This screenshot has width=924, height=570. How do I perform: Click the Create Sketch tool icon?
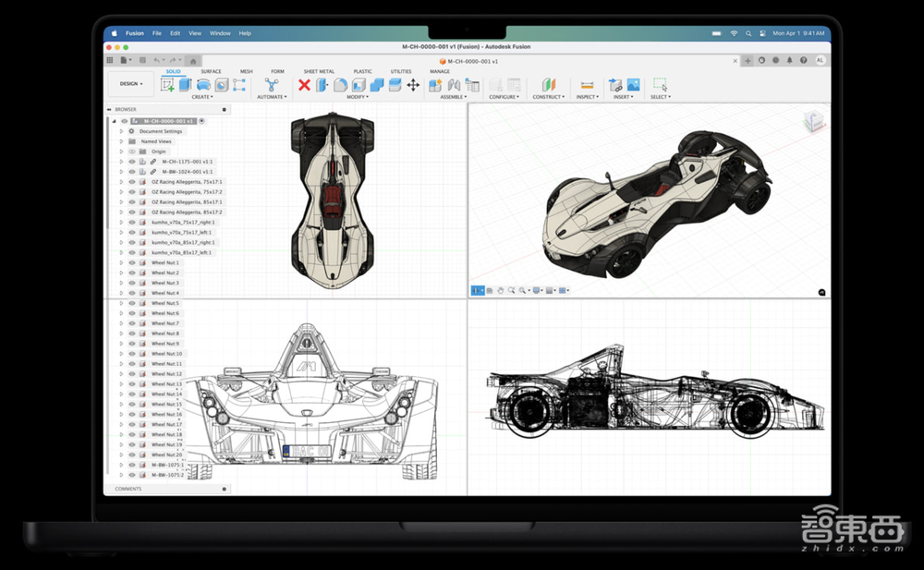tap(167, 85)
